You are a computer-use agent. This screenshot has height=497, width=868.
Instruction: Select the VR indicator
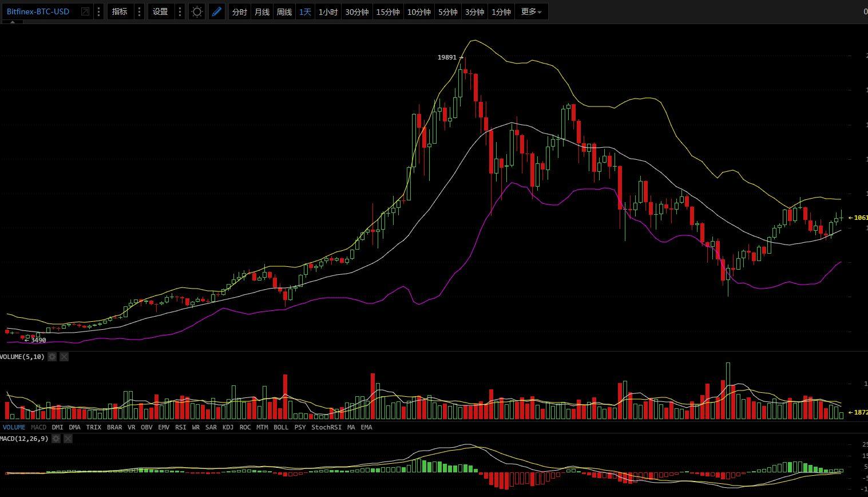[x=132, y=427]
